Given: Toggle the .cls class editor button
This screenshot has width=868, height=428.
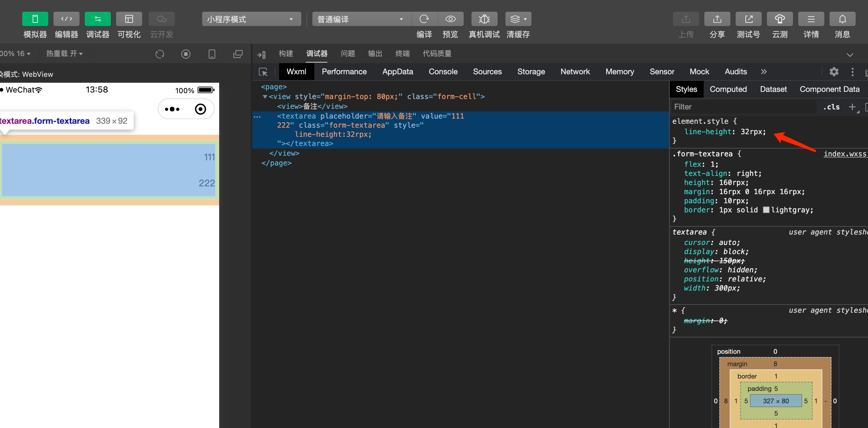Looking at the screenshot, I should (x=831, y=107).
